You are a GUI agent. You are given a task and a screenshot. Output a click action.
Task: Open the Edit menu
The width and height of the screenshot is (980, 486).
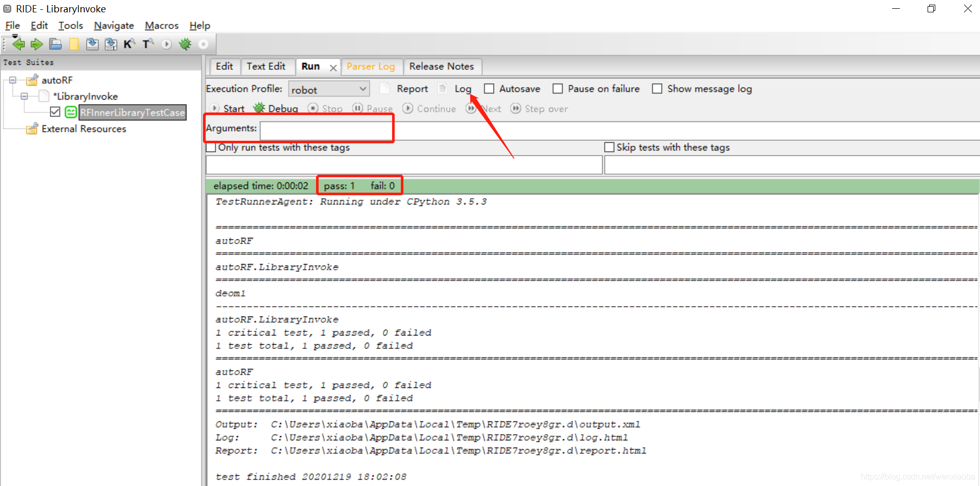39,25
